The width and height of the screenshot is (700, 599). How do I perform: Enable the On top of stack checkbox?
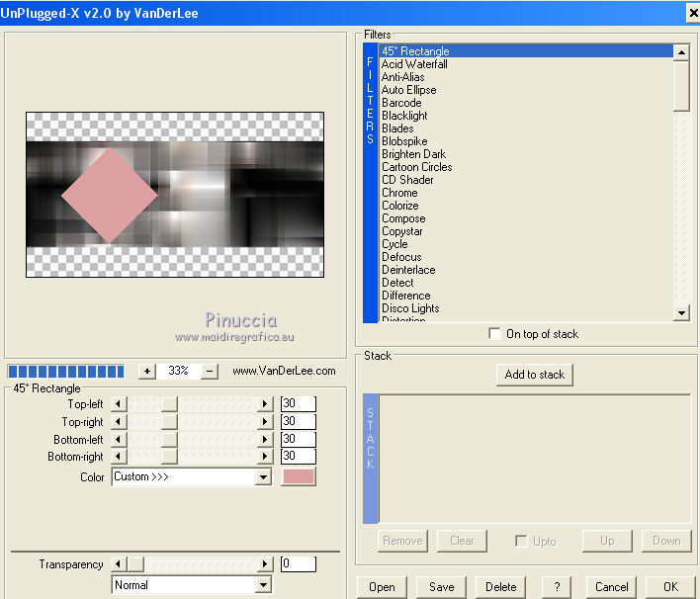(494, 334)
